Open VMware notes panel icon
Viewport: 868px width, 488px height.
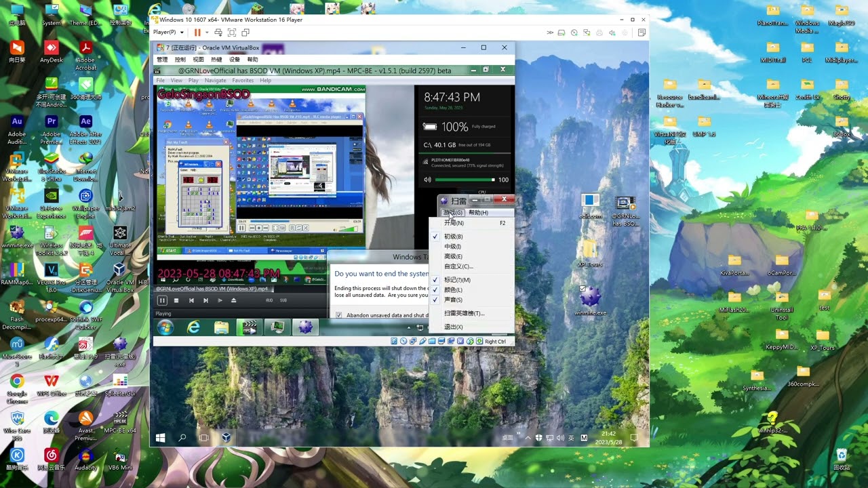[x=642, y=33]
